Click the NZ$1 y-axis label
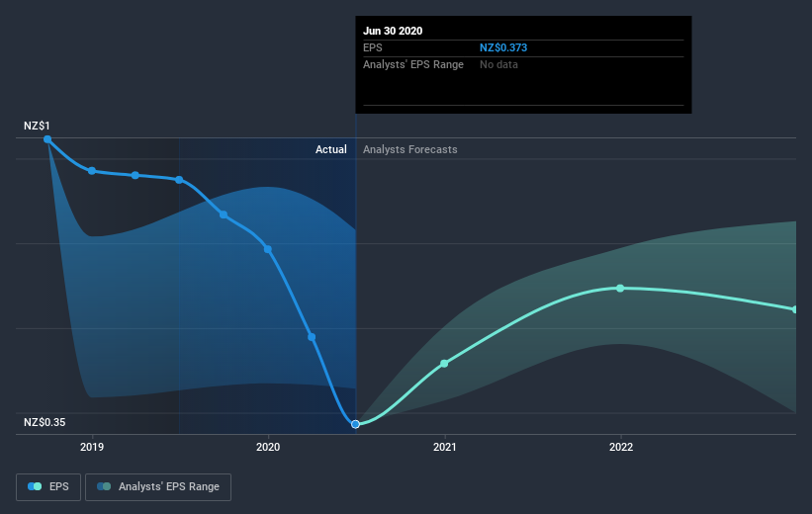The height and width of the screenshot is (514, 812). click(37, 126)
